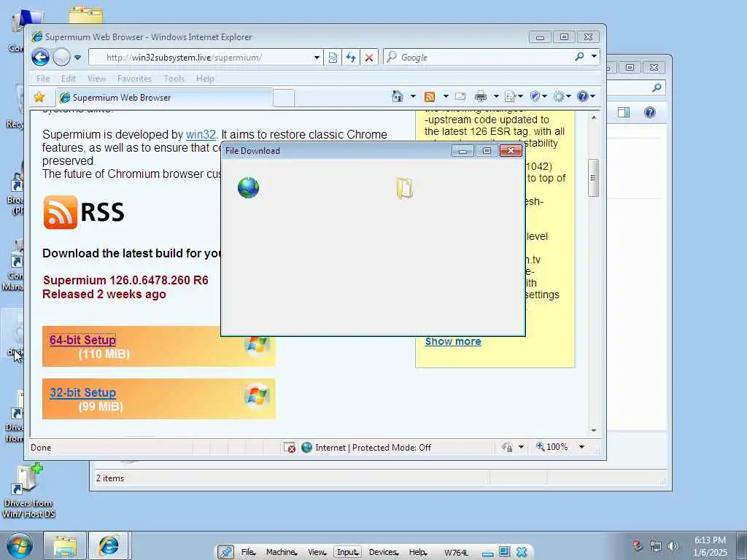Screen dimensions: 747x560
Task: Expand the Home button dropdown arrow
Action: pos(413,97)
